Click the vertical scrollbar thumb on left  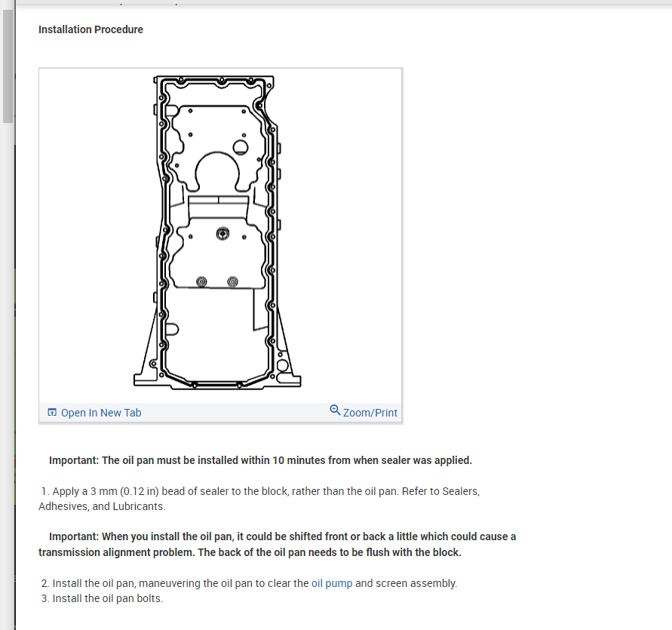click(x=8, y=66)
